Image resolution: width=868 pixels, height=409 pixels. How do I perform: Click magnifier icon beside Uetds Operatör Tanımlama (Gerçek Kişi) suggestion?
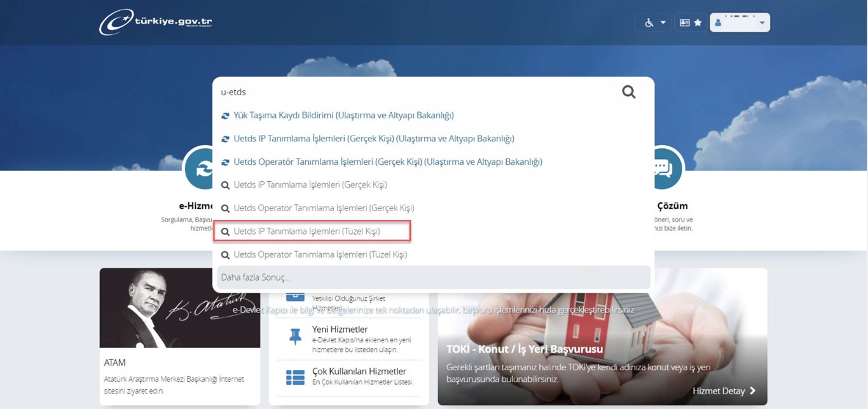(x=225, y=209)
